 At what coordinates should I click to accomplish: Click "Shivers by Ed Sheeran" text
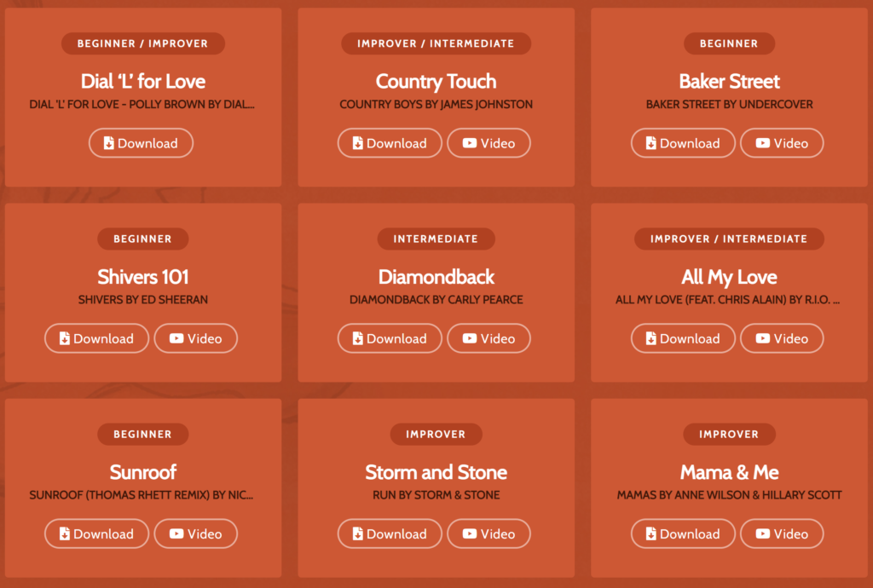[143, 299]
